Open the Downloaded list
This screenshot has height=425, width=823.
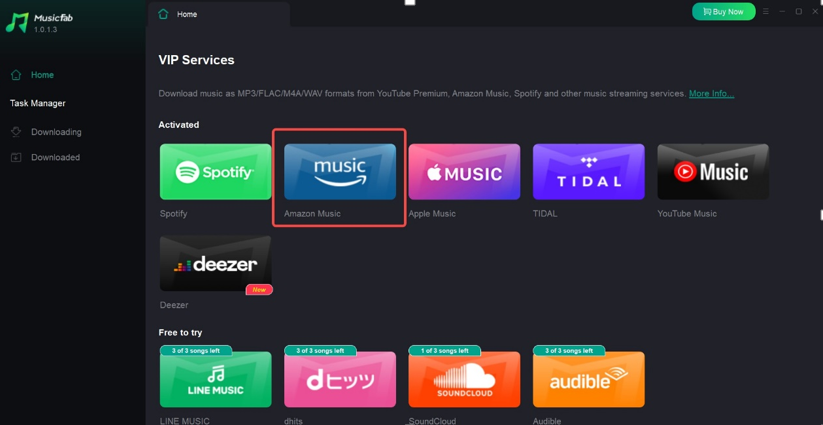click(55, 157)
